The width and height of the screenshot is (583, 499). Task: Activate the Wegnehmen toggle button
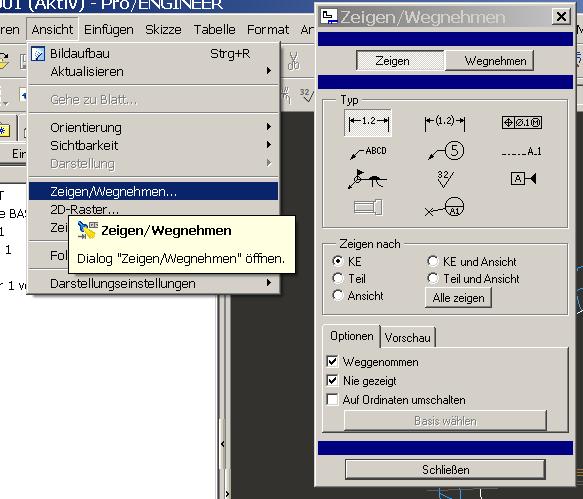(x=489, y=61)
